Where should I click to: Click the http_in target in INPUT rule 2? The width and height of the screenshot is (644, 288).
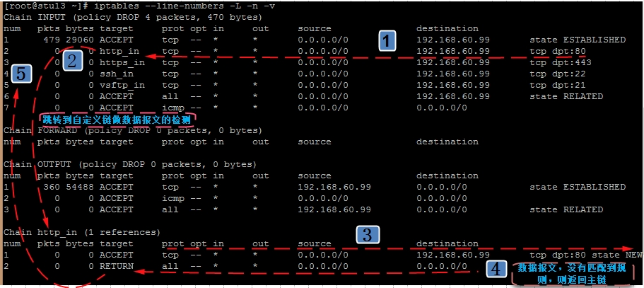(x=119, y=52)
